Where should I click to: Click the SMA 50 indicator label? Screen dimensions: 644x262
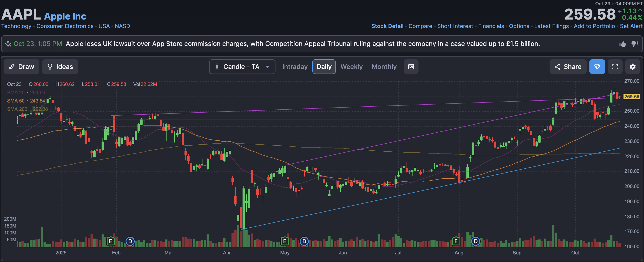[x=16, y=101]
